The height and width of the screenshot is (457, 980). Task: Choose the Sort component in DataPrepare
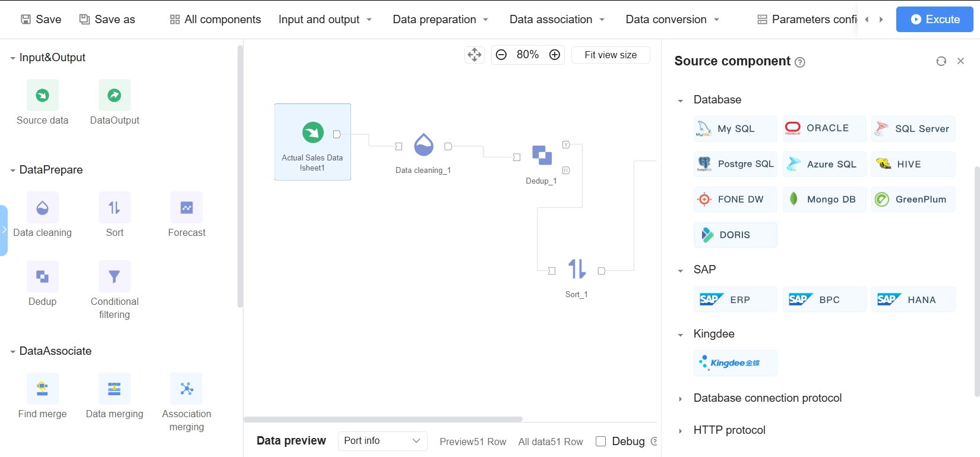tap(115, 207)
